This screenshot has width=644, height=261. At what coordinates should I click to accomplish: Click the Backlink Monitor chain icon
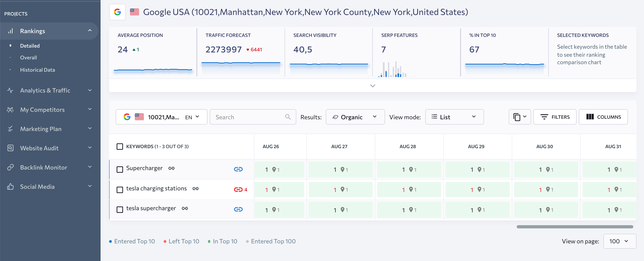pos(10,167)
